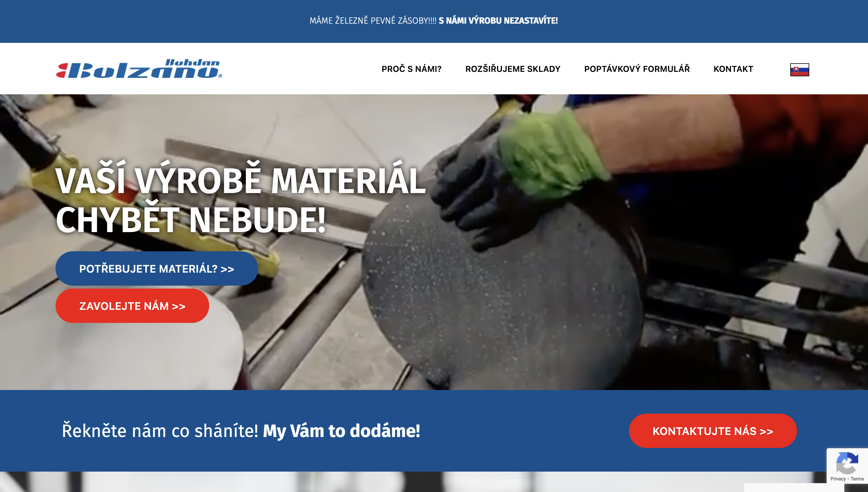This screenshot has width=868, height=492.
Task: Click the bold 'S NÁMI VÝROBU NEZASTAVÍTE!' text
Action: pos(498,21)
